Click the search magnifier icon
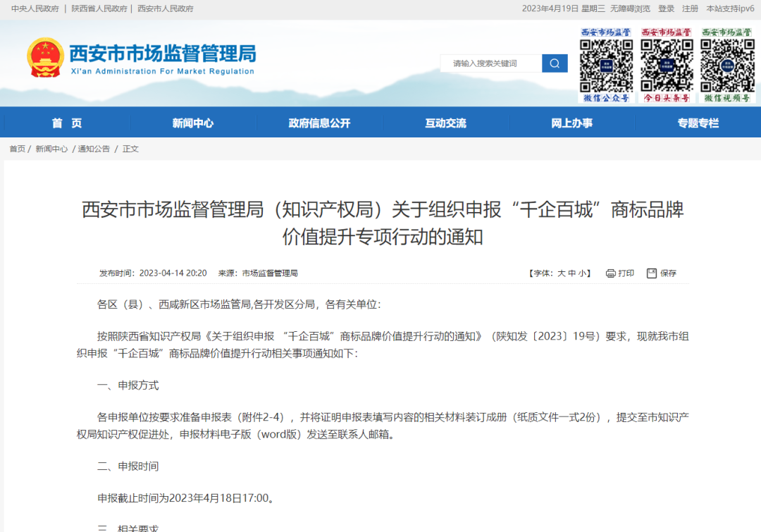 pos(554,63)
